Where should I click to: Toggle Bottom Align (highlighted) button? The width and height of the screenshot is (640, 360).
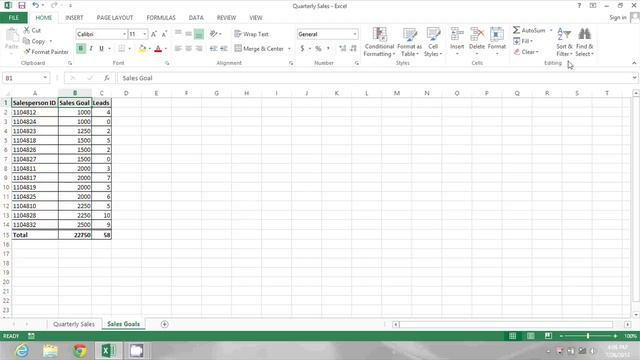coord(199,34)
